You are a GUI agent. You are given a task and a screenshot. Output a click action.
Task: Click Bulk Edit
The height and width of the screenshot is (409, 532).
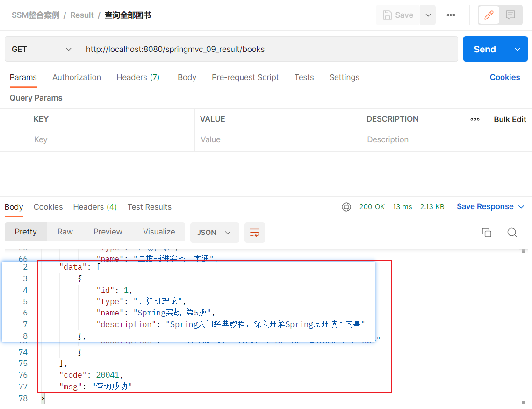point(510,119)
